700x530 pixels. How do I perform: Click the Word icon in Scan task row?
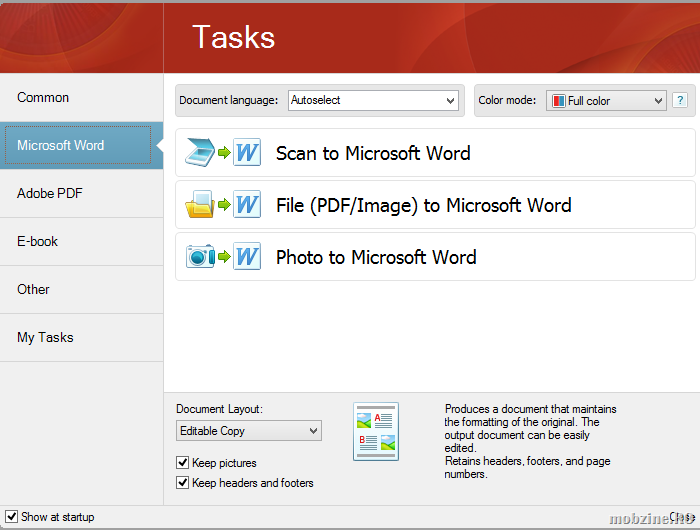(x=247, y=153)
